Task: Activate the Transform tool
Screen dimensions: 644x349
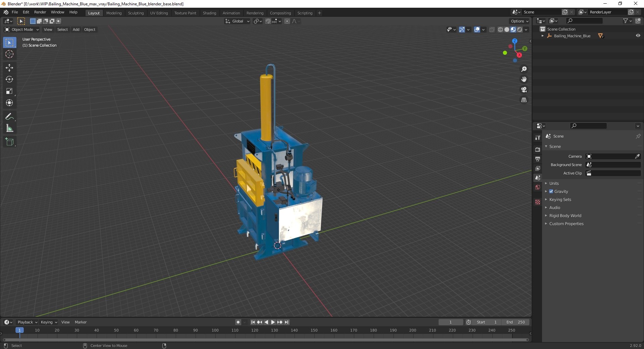Action: (x=9, y=103)
